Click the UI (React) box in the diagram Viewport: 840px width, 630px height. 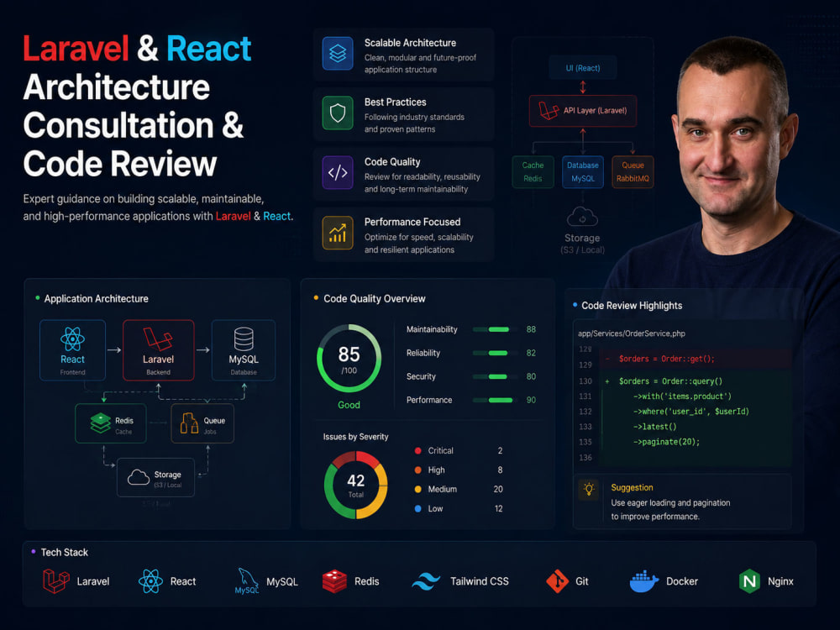(x=583, y=68)
